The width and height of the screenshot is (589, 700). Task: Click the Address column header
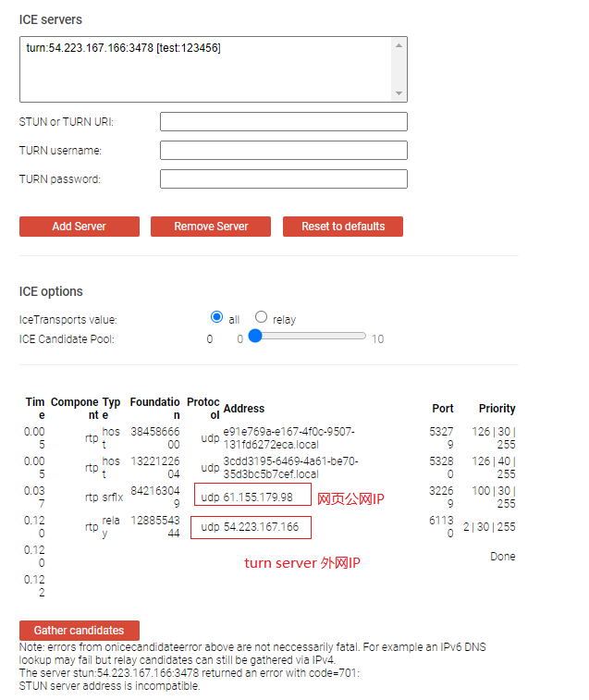coord(243,408)
